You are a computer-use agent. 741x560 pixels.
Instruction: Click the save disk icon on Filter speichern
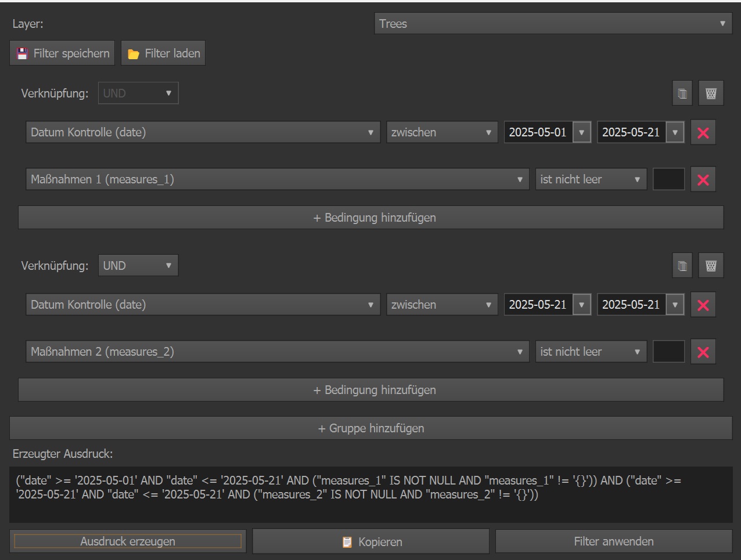22,53
